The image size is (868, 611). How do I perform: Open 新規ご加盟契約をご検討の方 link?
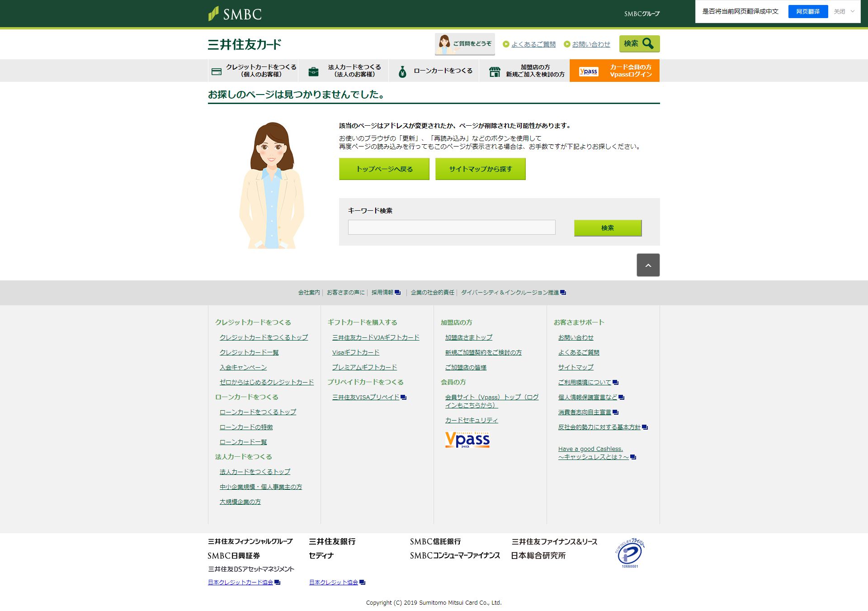pos(483,352)
